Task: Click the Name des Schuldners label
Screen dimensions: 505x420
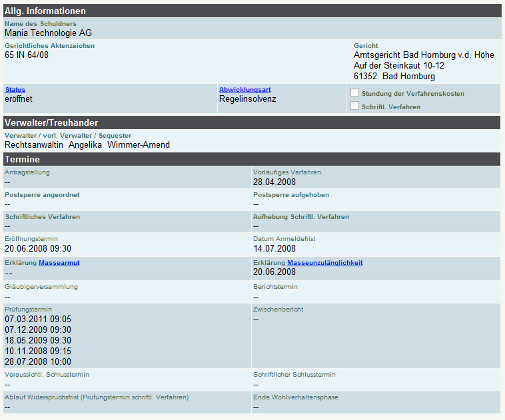Action: pos(41,24)
